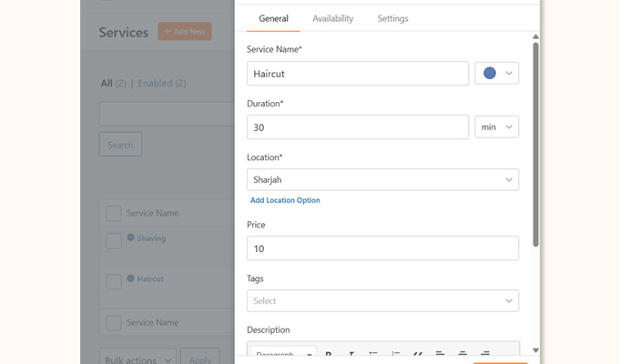Screen dimensions: 620x364
Task: Tick the checkbox beside Haircut service row
Action: 114,281
